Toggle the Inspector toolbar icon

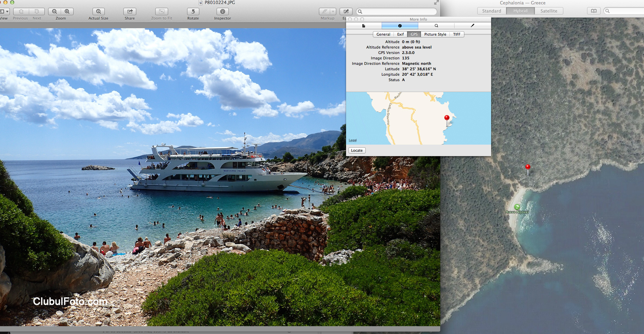(222, 12)
